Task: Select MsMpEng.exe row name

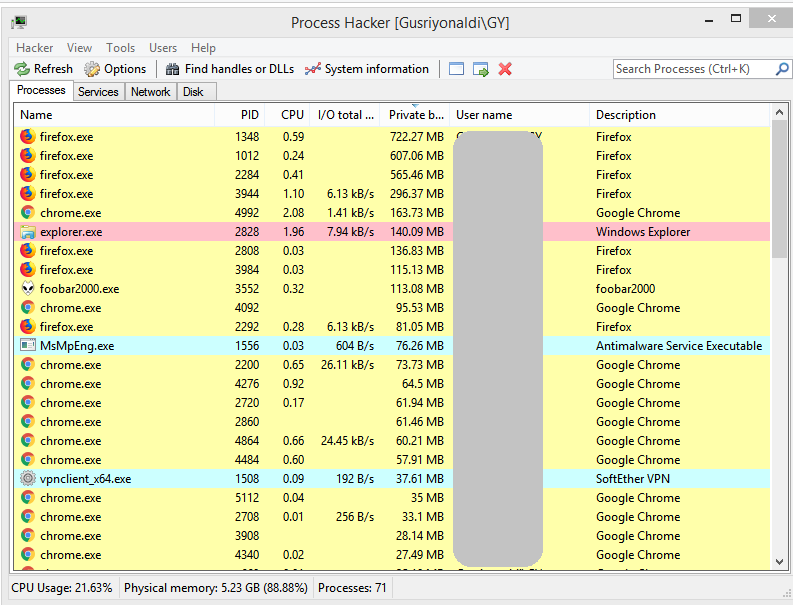Action: pos(77,346)
